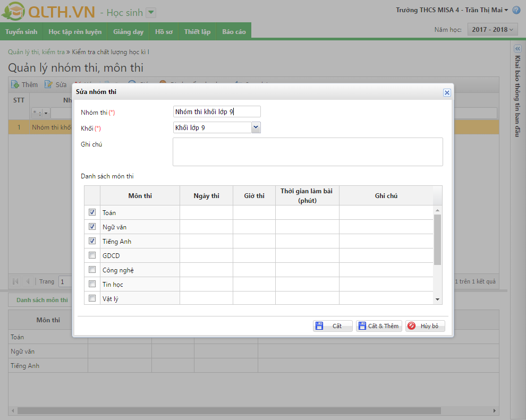
Task: Open the Năm học 2017 - 2018 dropdown
Action: pos(492,30)
